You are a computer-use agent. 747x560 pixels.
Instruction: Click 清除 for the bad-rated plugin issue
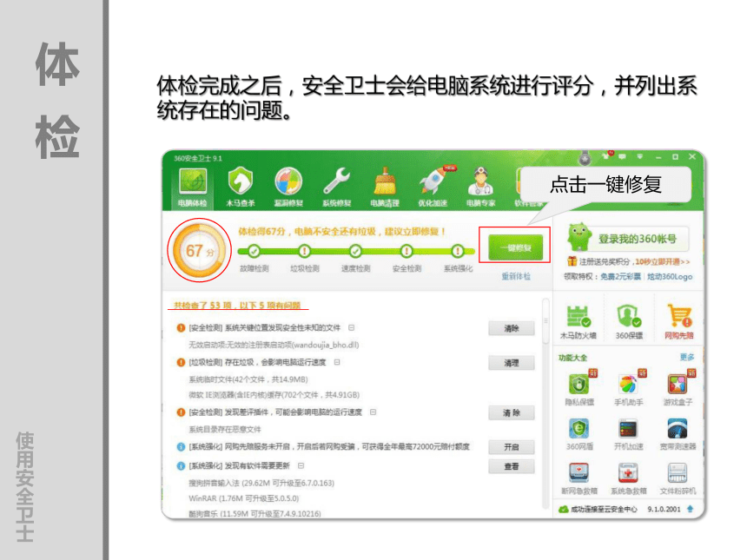pyautogui.click(x=512, y=413)
